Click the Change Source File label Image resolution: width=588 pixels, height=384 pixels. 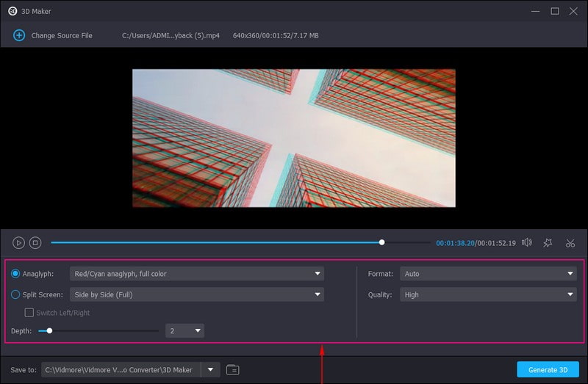pos(62,35)
